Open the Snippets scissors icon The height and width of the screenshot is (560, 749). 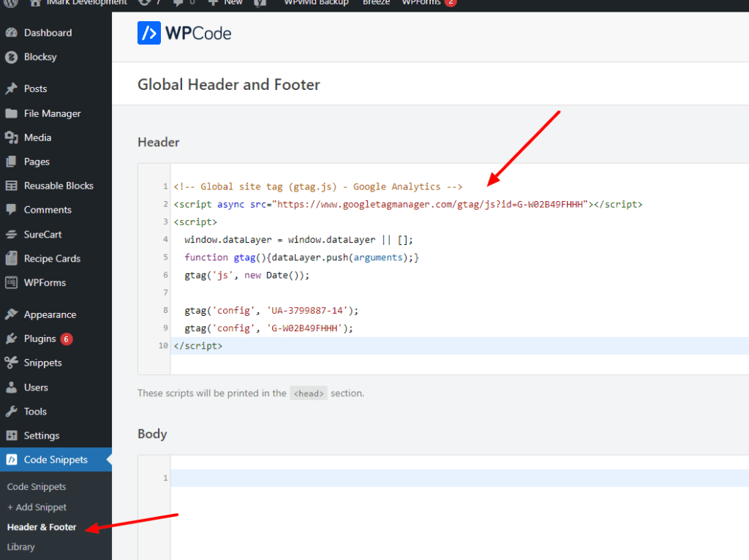[12, 363]
